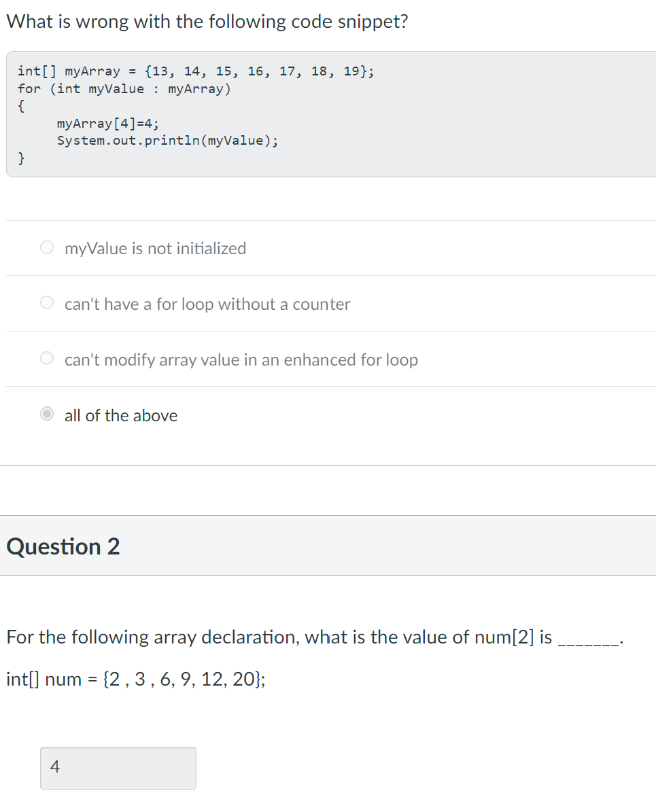This screenshot has height=812, width=656.
Task: Click the "System.out.println(myValue);" code line
Action: point(167,141)
